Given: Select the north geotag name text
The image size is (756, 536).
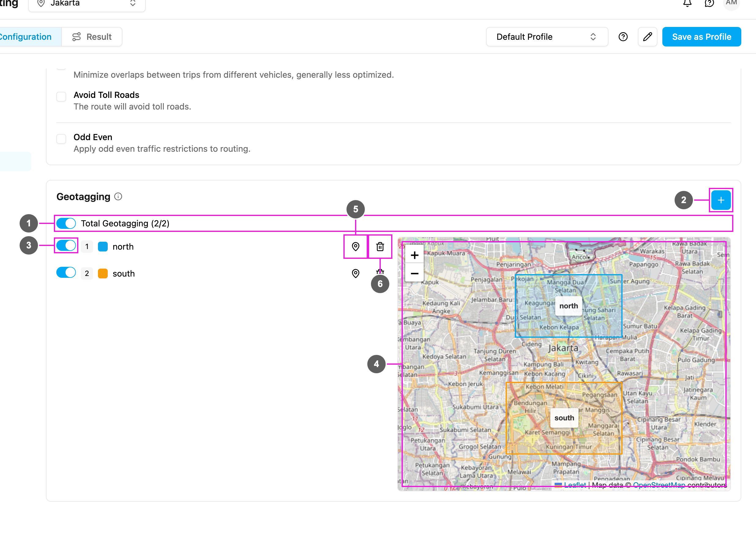Looking at the screenshot, I should 123,247.
